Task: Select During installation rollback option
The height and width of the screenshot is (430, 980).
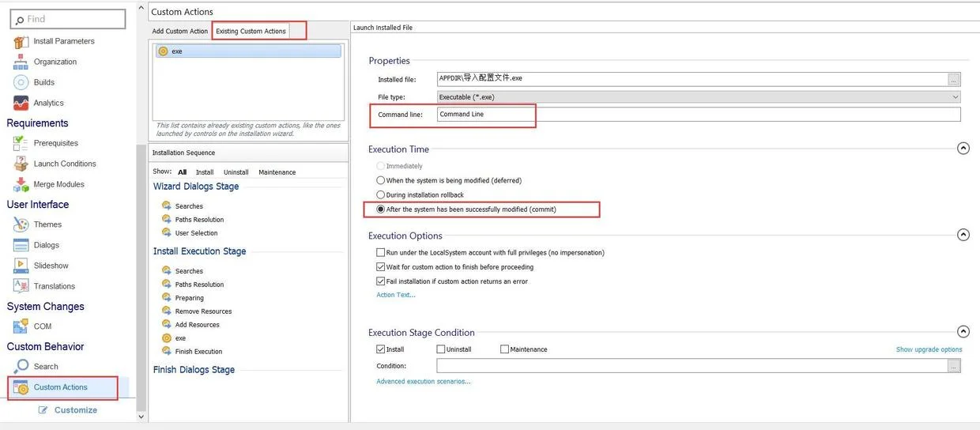Action: click(x=381, y=194)
